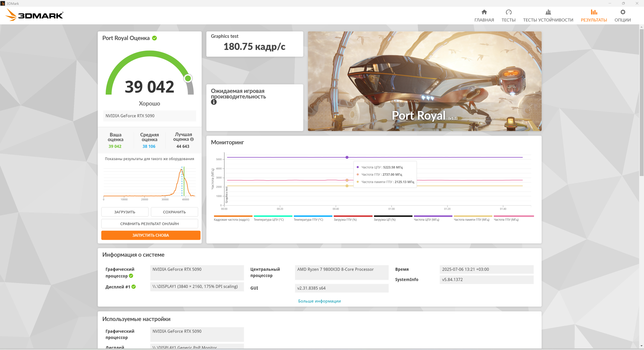Click 3DMark logo in header

[x=35, y=15]
